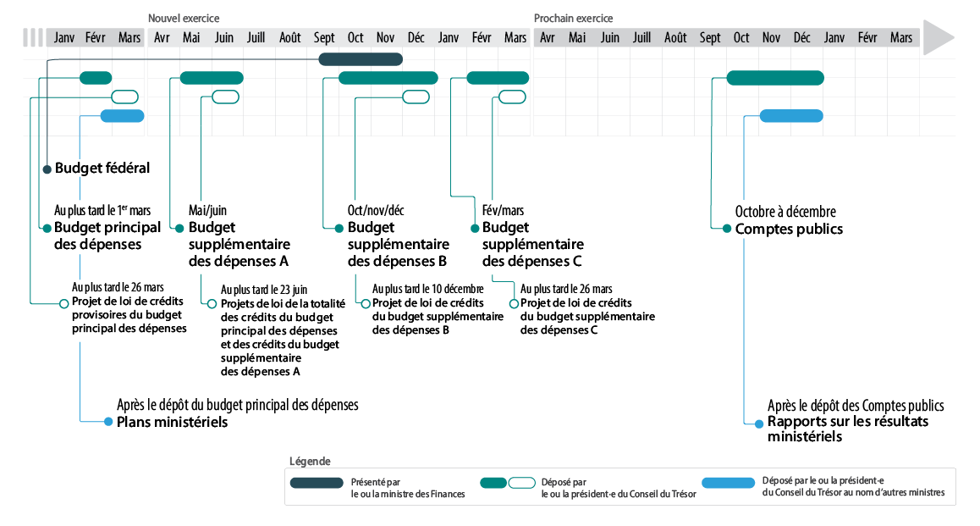Open the Comptes publics label text
The height and width of the screenshot is (526, 980).
(x=789, y=229)
